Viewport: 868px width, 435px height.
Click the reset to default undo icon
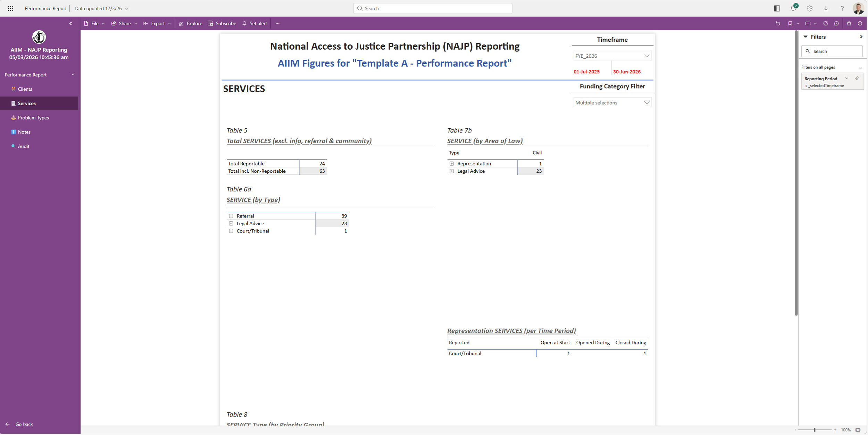[778, 24]
